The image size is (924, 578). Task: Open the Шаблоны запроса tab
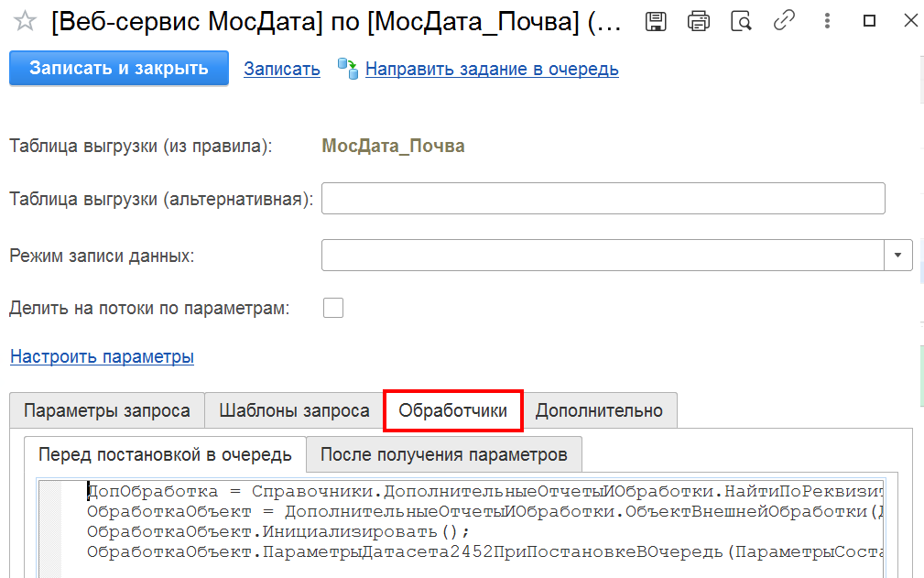pyautogui.click(x=294, y=410)
